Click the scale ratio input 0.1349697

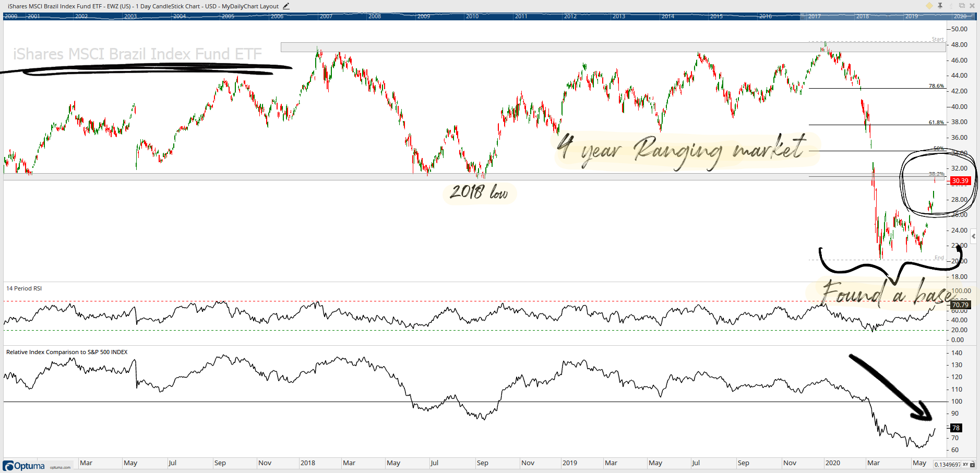coord(947,464)
